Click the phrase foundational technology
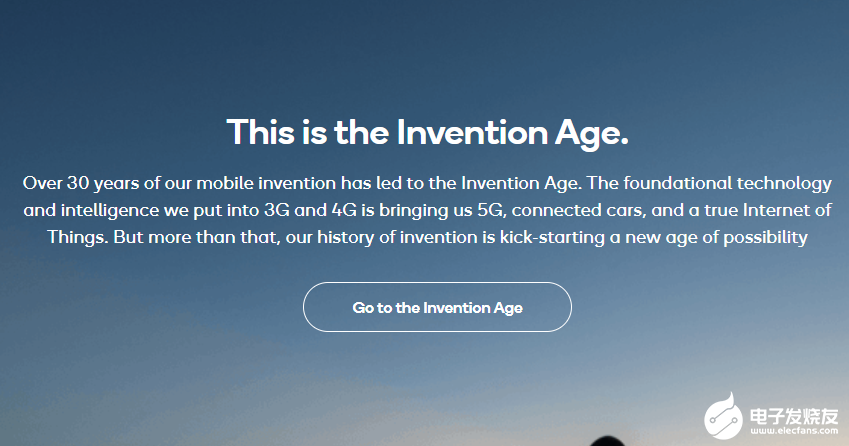This screenshot has width=849, height=446. pos(727,183)
